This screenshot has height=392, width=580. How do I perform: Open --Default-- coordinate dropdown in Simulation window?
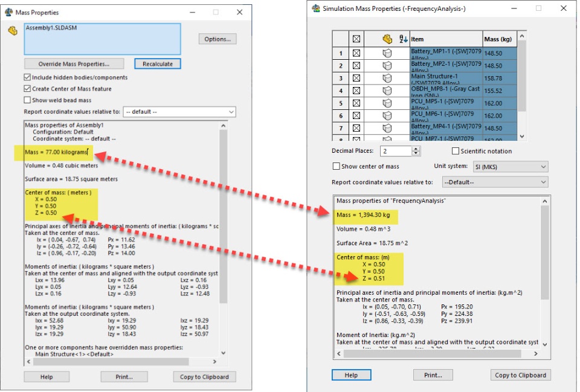(x=495, y=182)
